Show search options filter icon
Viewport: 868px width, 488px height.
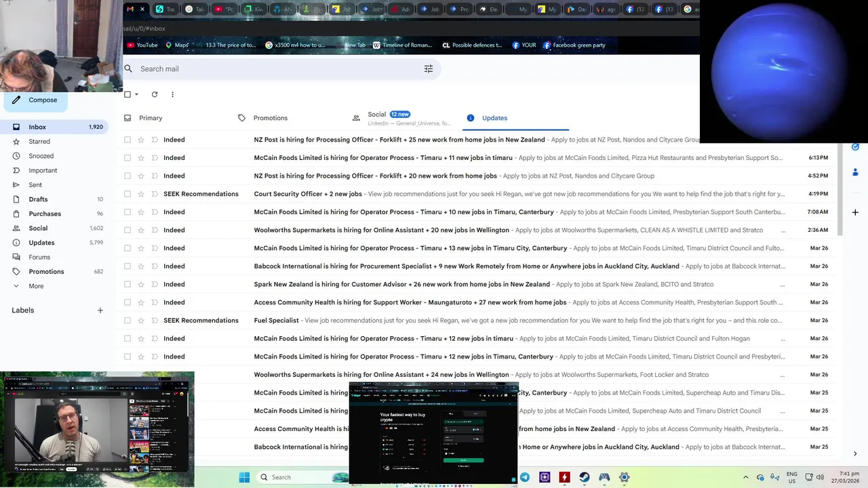[x=429, y=68]
